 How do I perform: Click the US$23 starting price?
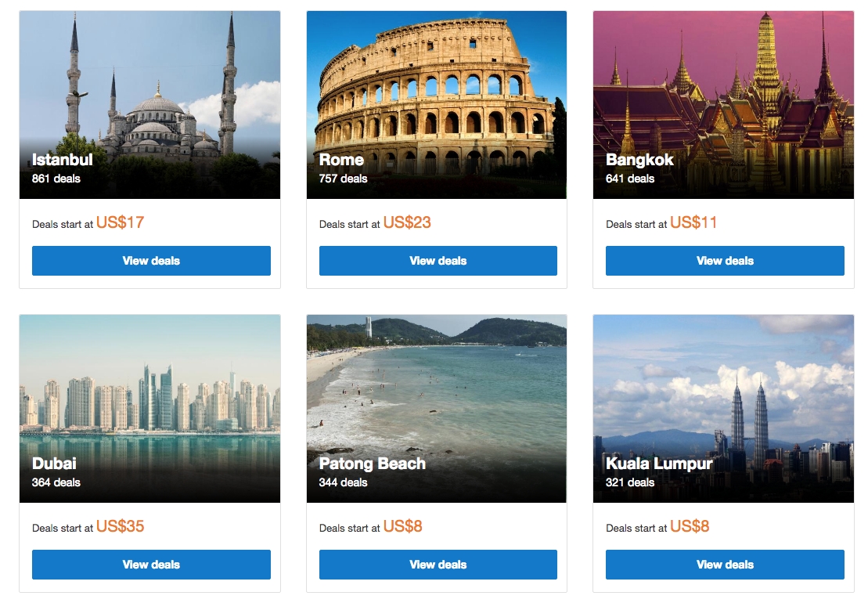407,222
